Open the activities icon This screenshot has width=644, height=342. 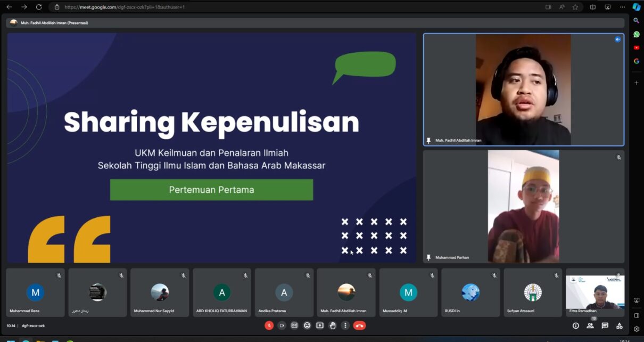620,325
